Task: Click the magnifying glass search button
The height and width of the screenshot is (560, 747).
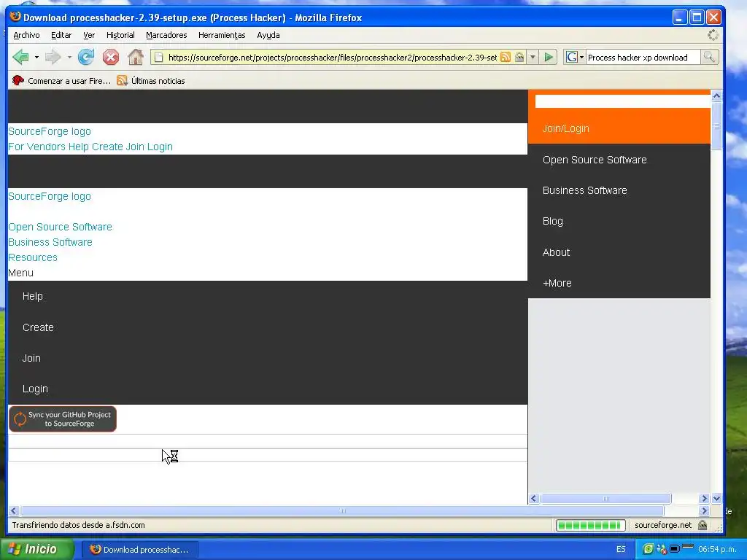Action: [x=709, y=58]
